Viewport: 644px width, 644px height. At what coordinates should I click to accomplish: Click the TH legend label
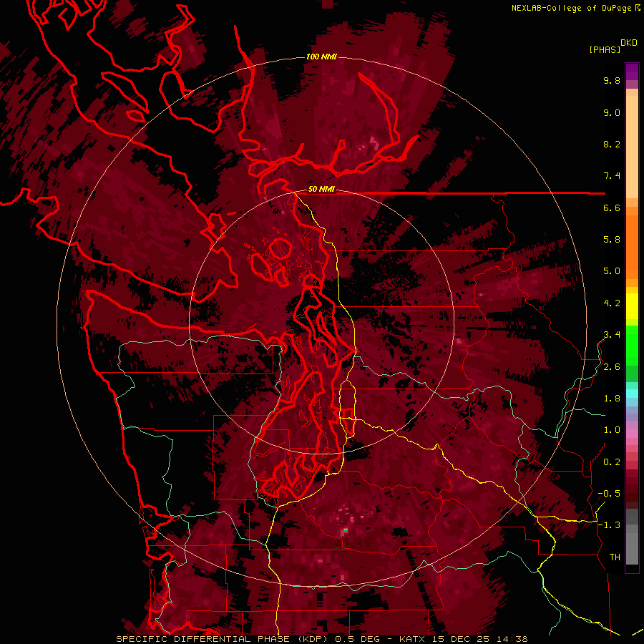pyautogui.click(x=615, y=557)
